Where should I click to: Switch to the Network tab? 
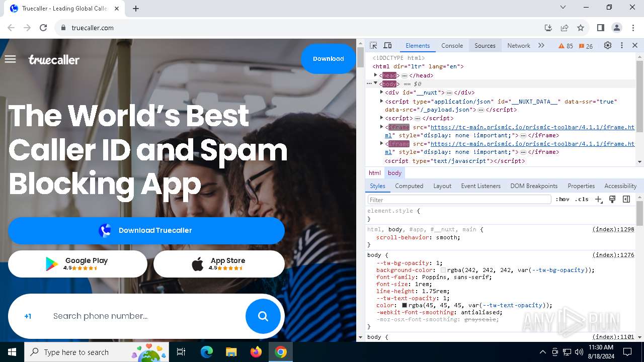tap(519, 45)
